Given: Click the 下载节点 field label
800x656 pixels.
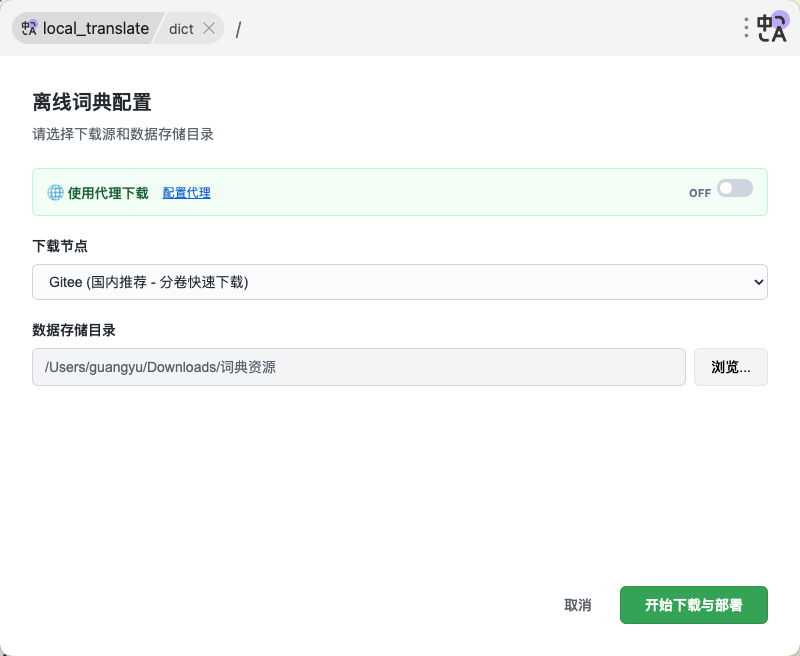Looking at the screenshot, I should 60,246.
